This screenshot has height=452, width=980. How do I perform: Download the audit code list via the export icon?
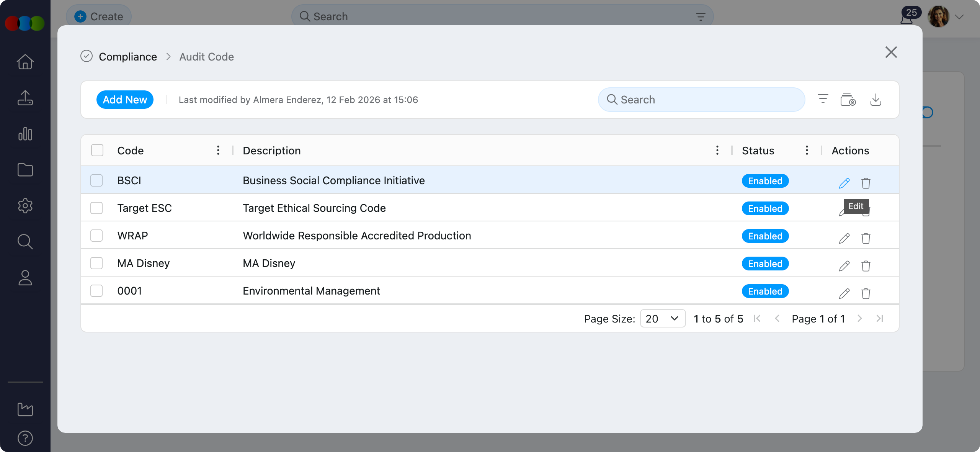point(876,100)
